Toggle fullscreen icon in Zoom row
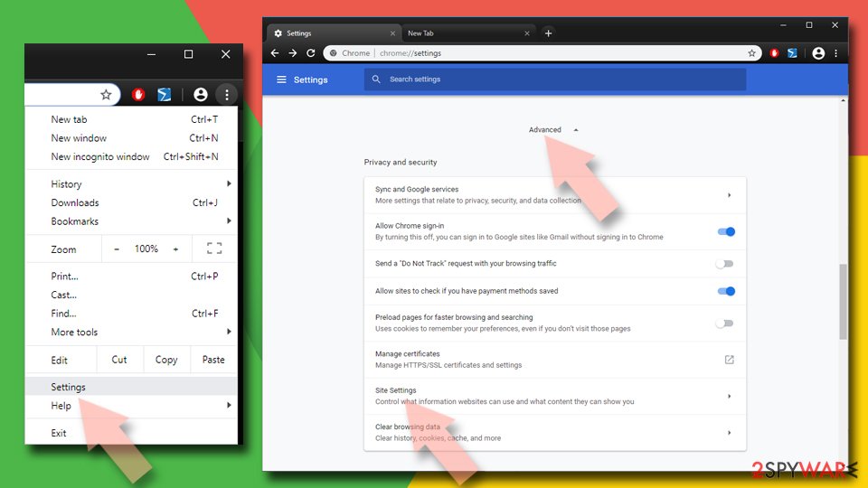 coord(214,249)
